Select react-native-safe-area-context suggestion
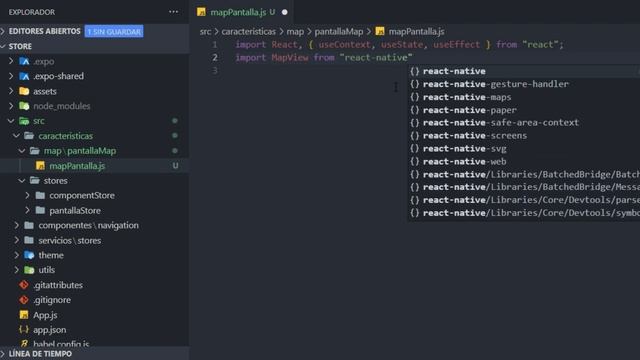The height and width of the screenshot is (360, 640). 524,122
